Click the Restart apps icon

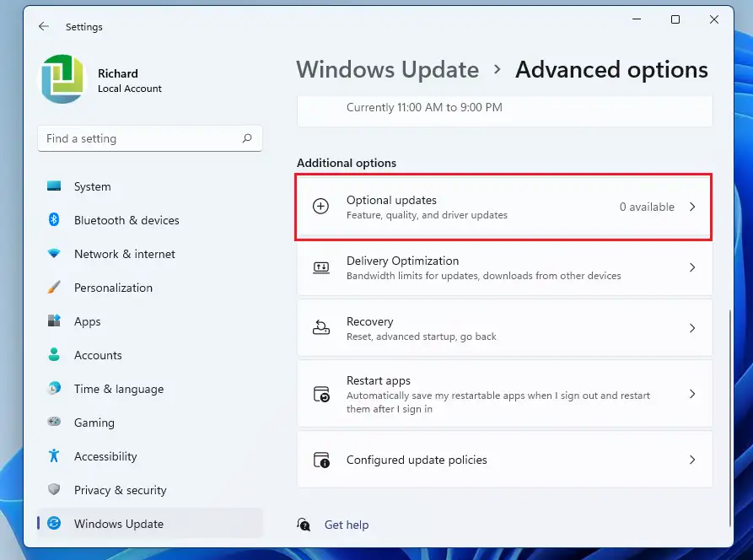(x=321, y=394)
